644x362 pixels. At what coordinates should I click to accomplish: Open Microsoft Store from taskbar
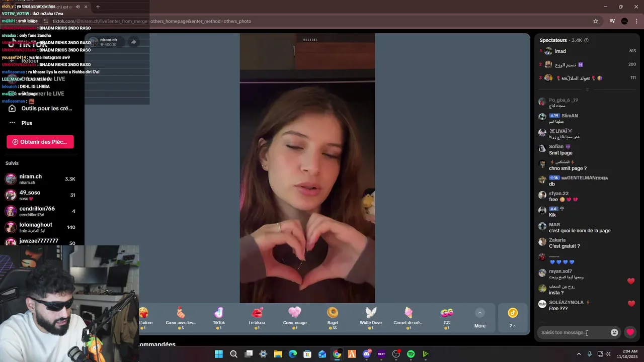307,354
